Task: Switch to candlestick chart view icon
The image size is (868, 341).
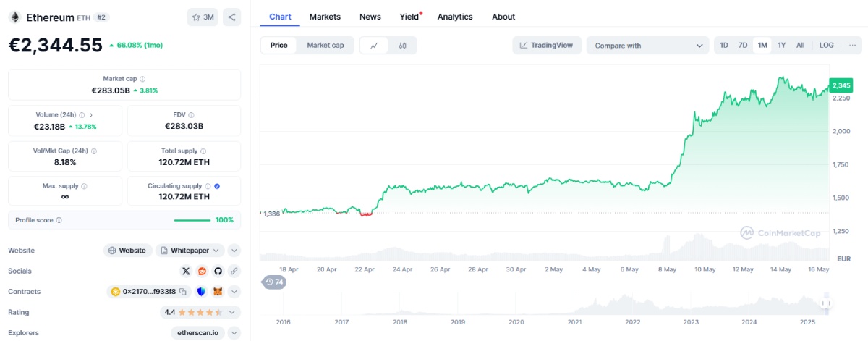Action: (x=402, y=46)
